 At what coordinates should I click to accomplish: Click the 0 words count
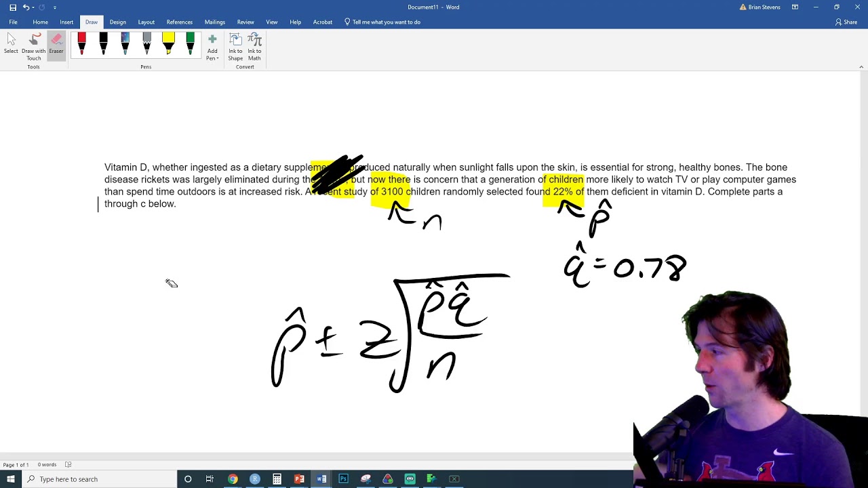(x=47, y=465)
